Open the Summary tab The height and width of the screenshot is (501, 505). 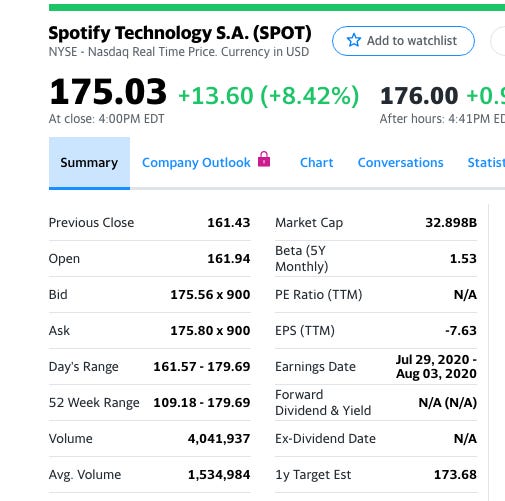click(89, 163)
